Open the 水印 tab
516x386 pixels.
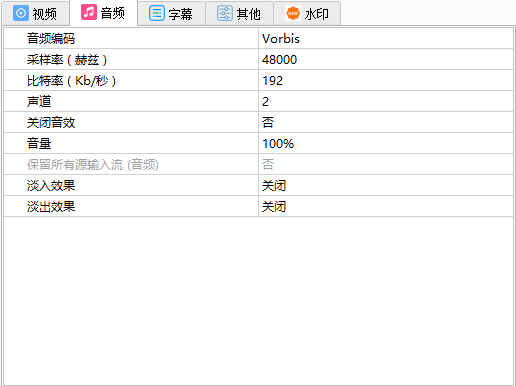tap(307, 13)
